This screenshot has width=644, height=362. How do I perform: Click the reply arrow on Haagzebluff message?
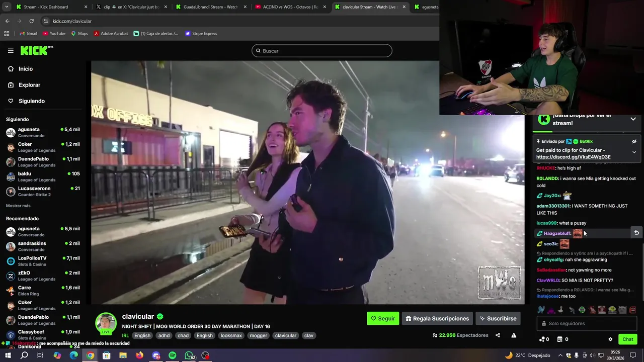pos(636,233)
